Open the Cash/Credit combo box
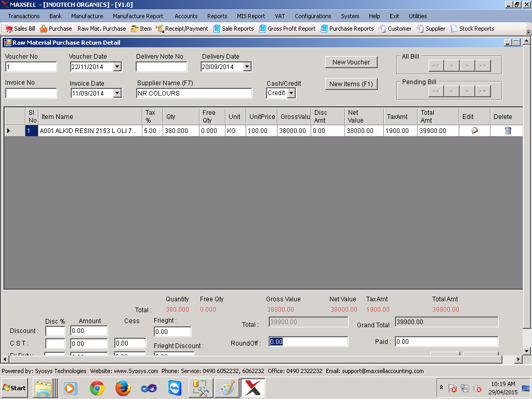Screen dimensions: 532x399 coord(291,93)
